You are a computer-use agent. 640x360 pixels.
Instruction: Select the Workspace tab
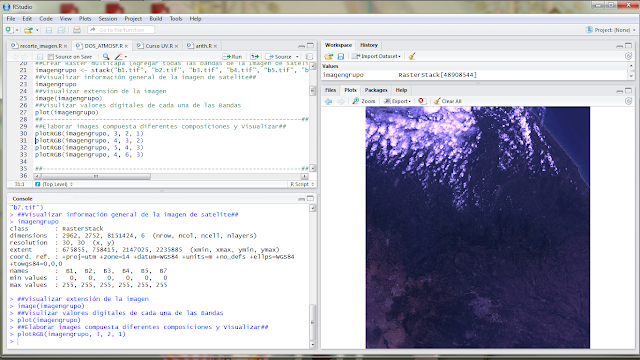(x=338, y=45)
